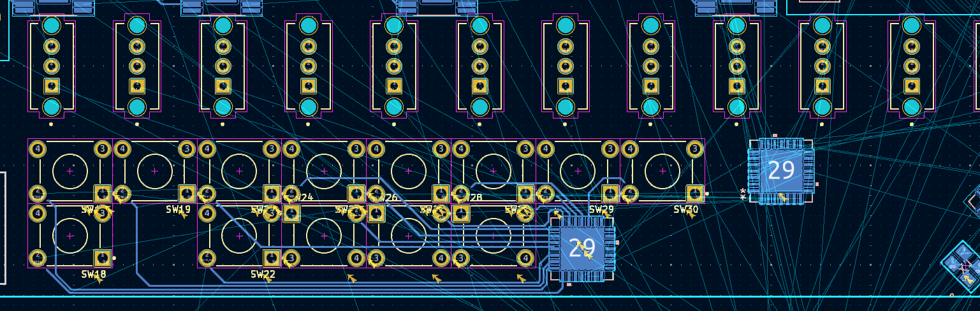Click the SW19 silkscreen label
Screen dimensions: 980x311
point(178,209)
